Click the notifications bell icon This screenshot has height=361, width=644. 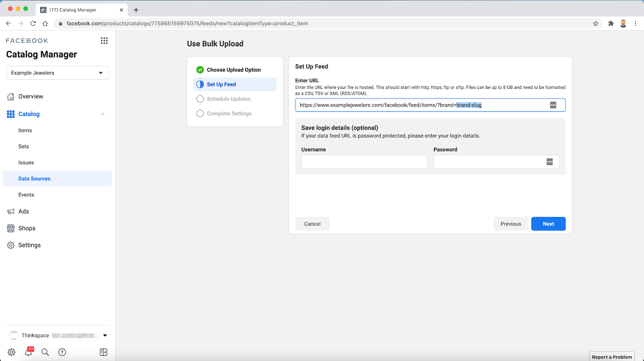click(x=29, y=352)
